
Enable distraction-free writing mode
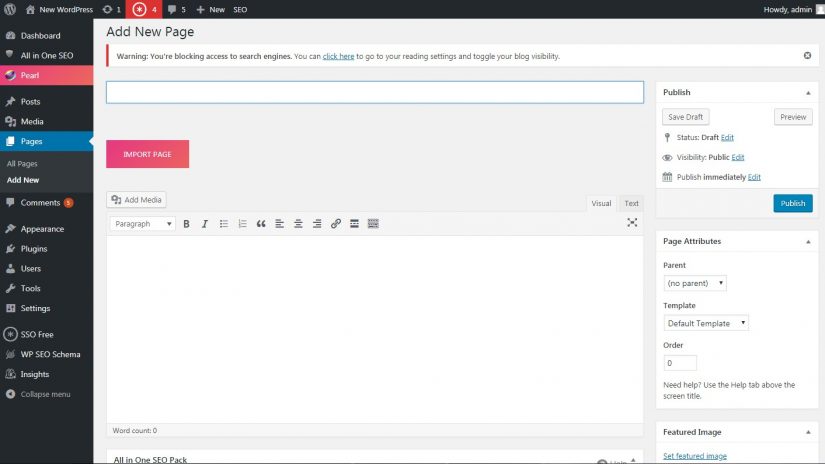[632, 223]
